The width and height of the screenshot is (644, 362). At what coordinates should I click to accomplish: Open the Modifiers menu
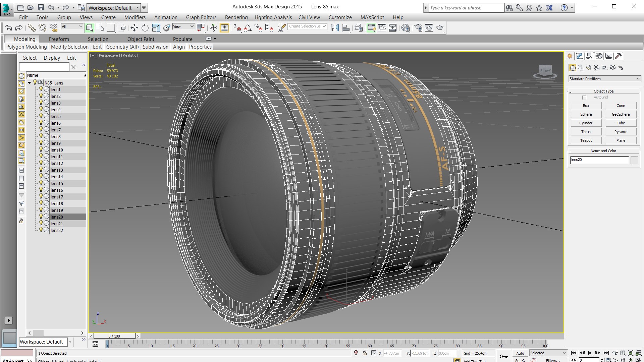[x=135, y=17]
